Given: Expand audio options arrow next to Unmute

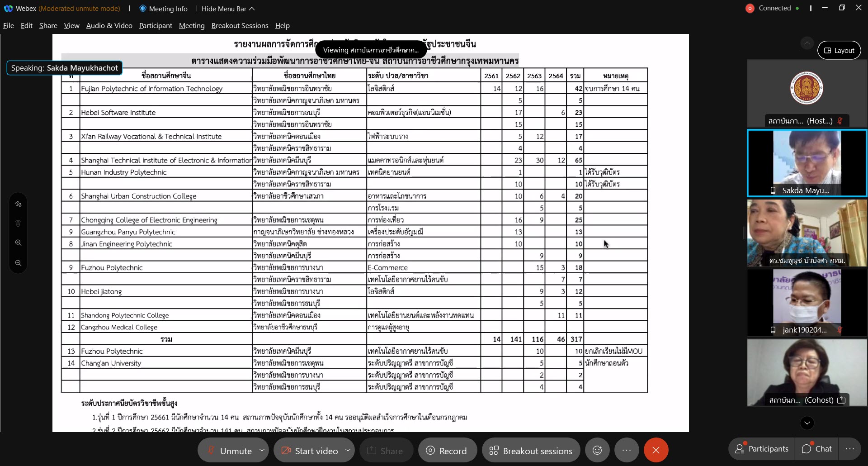Looking at the screenshot, I should 262,450.
